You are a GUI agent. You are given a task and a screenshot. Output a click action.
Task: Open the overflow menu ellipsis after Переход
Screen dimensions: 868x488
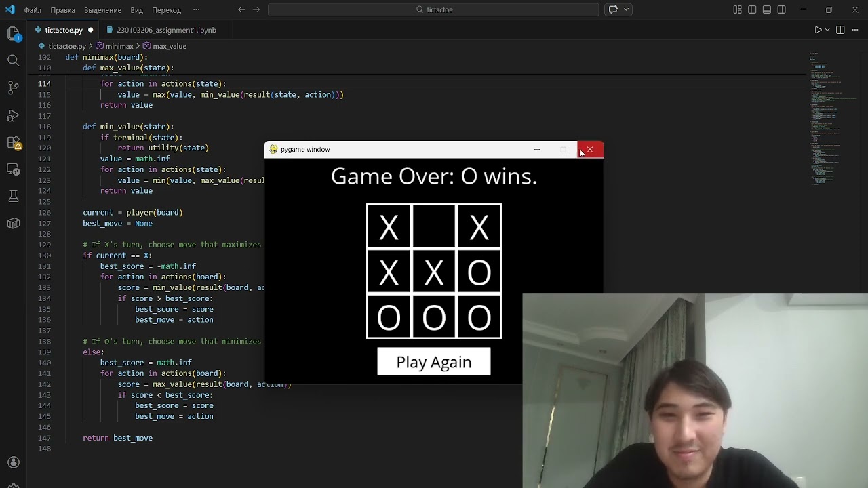[196, 10]
